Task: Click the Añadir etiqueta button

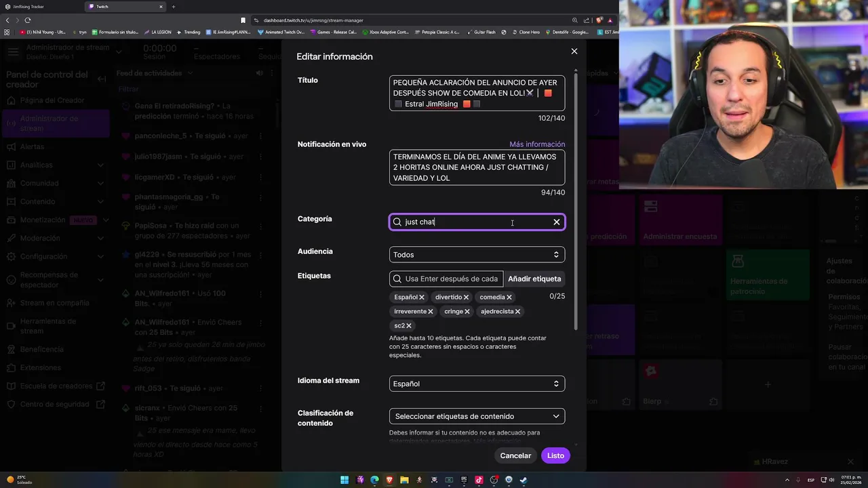Action: coord(534,279)
